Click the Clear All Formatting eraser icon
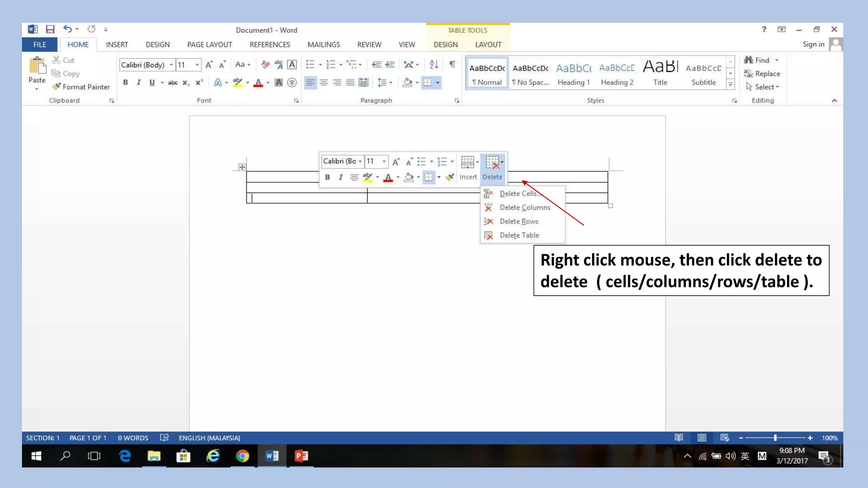The width and height of the screenshot is (868, 488). tap(266, 64)
